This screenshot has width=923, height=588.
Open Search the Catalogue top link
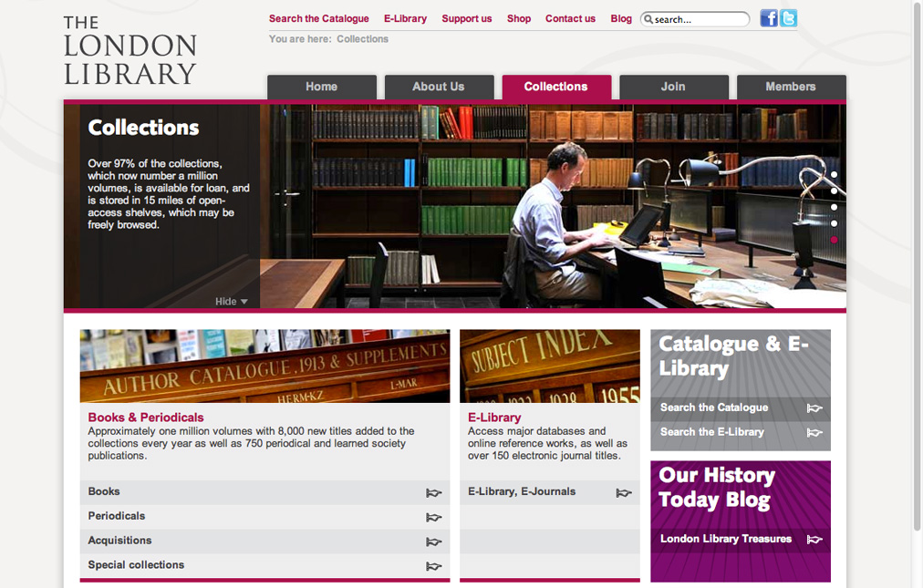(319, 19)
